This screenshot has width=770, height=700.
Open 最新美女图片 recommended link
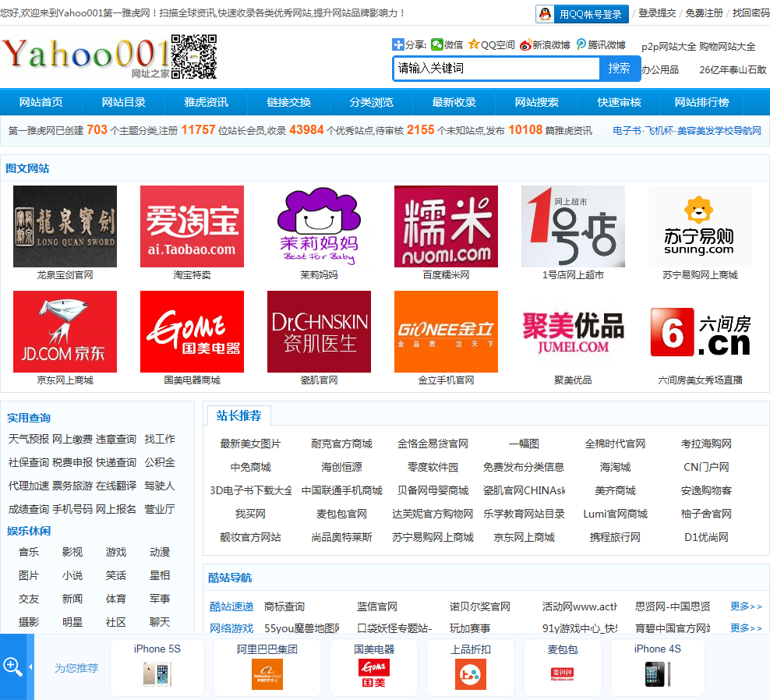tap(250, 444)
